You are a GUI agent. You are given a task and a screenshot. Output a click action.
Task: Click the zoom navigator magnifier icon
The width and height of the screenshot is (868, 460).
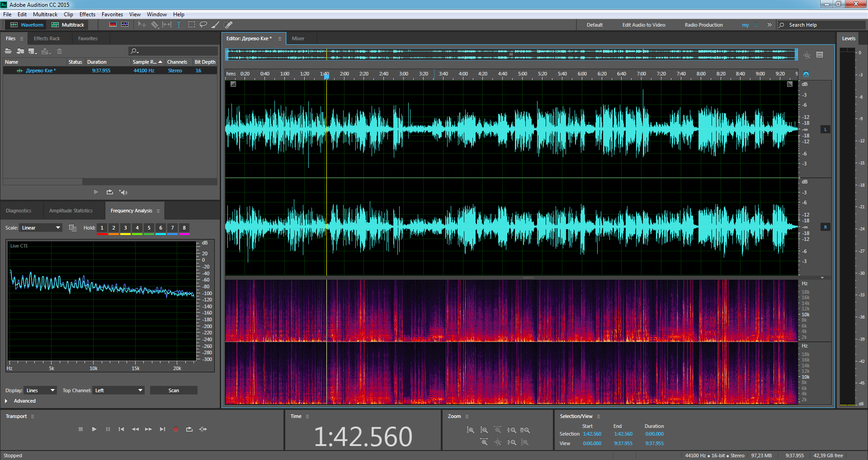pyautogui.click(x=807, y=55)
